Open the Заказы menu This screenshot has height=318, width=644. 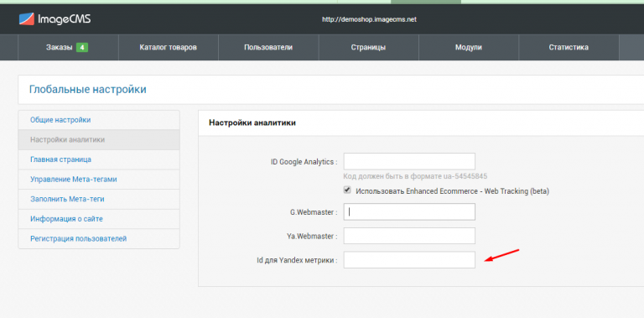tap(68, 48)
